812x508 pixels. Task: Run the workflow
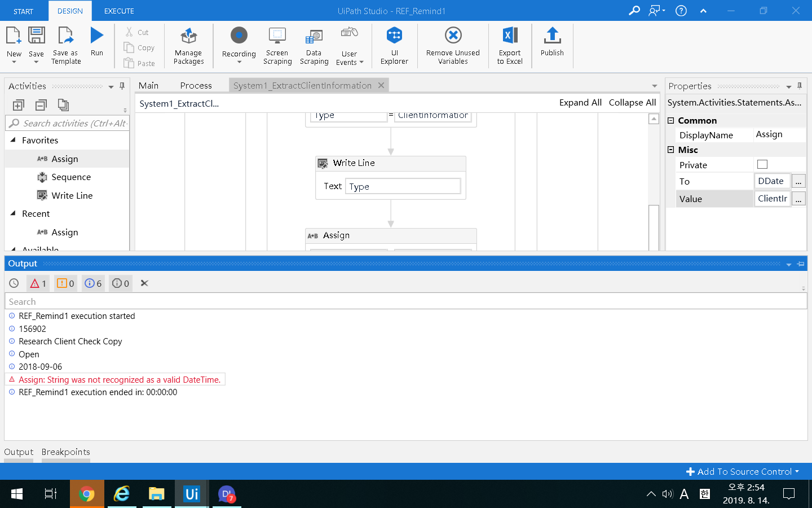(97, 42)
